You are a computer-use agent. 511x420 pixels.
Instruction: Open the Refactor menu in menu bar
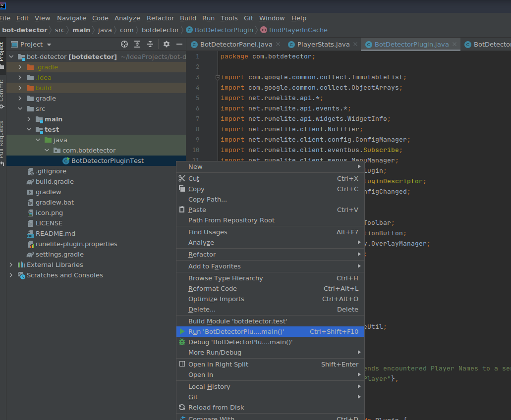160,18
